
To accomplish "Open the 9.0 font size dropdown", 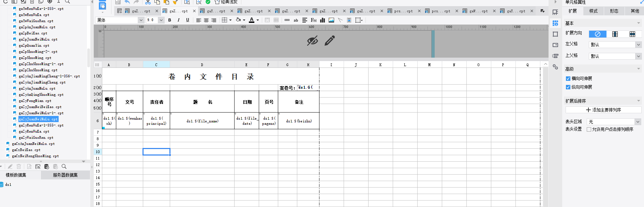I will [161, 20].
